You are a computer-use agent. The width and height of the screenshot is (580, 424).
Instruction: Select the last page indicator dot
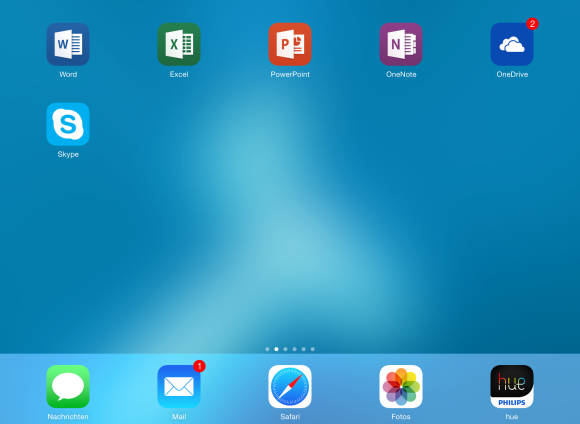tap(313, 349)
